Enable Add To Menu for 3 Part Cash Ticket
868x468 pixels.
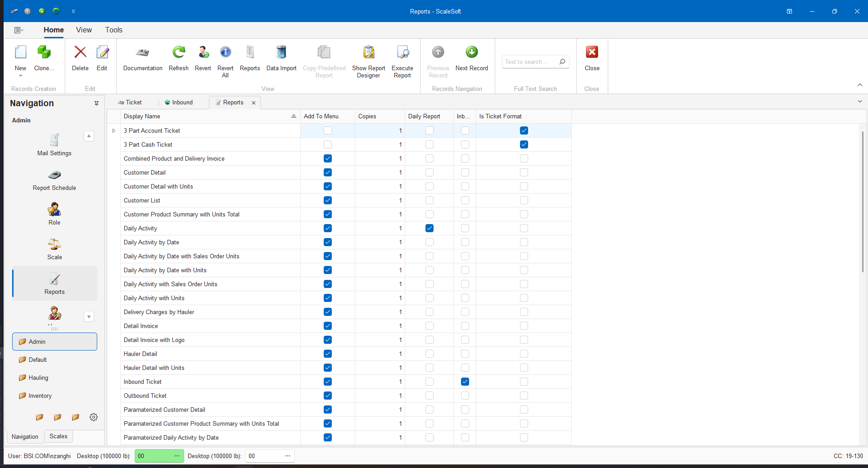(x=328, y=144)
